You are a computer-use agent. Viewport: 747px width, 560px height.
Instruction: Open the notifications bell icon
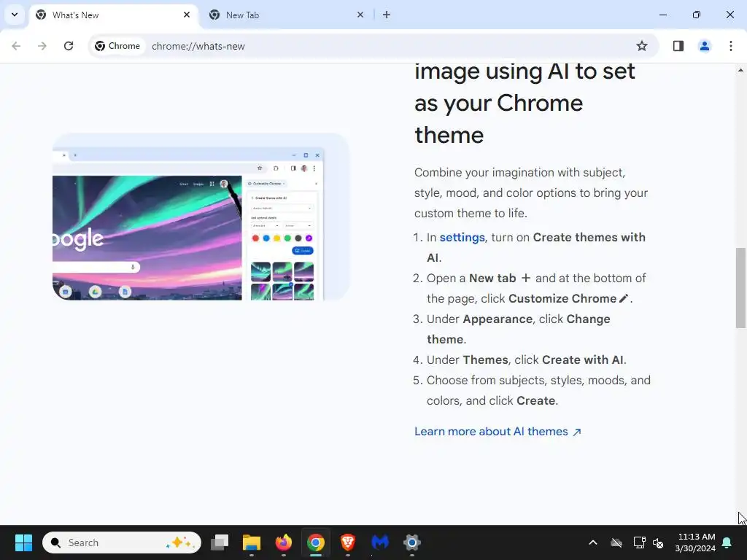[727, 542]
